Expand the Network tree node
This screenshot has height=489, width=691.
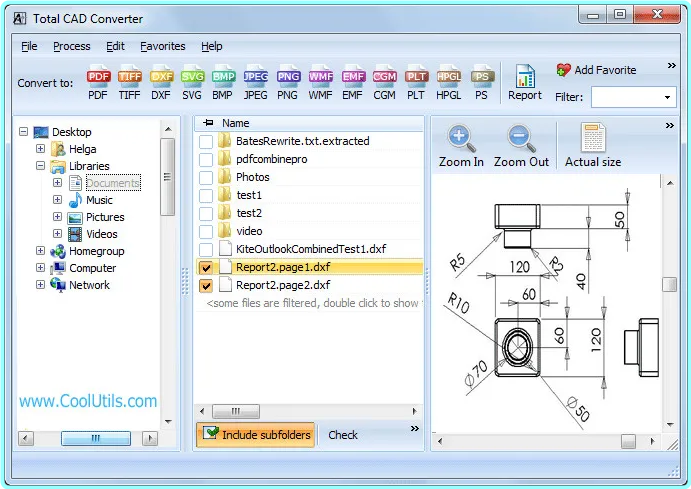[x=40, y=285]
